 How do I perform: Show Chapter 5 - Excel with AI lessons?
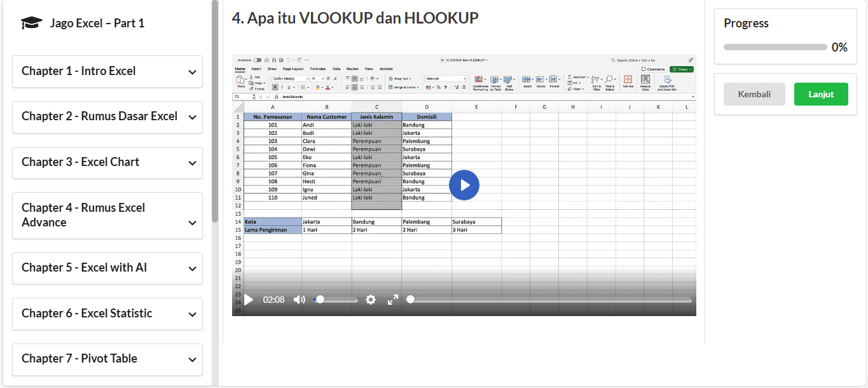pyautogui.click(x=107, y=268)
